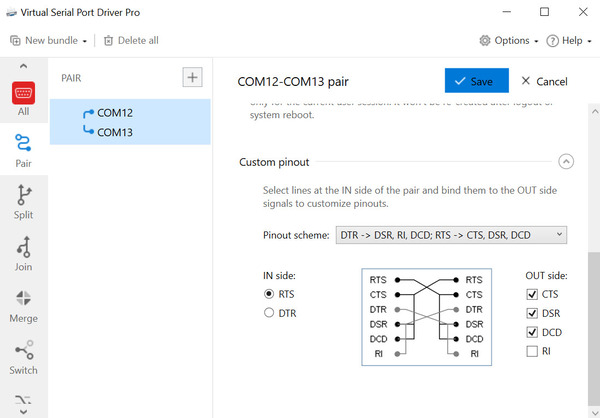Select RTS radio on IN side
Image resolution: width=600 pixels, height=418 pixels.
click(269, 294)
